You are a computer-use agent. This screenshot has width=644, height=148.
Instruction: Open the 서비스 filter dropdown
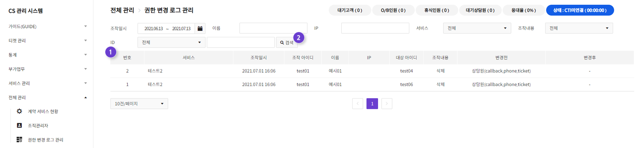tap(477, 28)
